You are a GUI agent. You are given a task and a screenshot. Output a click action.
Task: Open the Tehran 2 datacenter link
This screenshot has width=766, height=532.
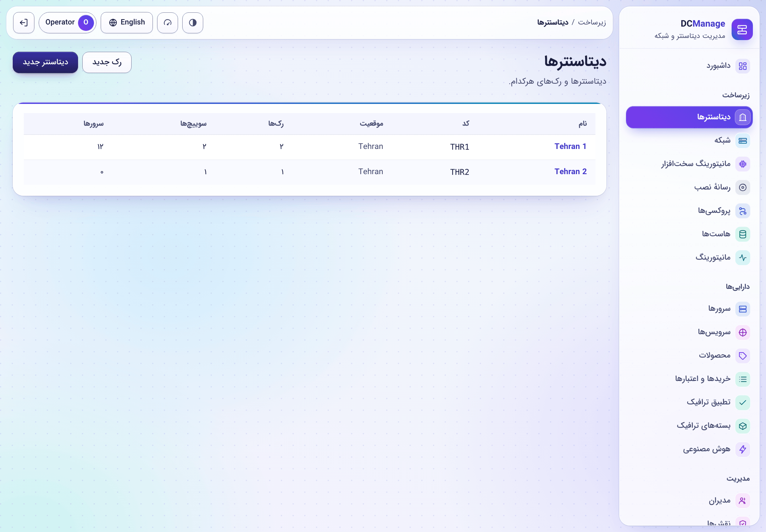coord(570,172)
